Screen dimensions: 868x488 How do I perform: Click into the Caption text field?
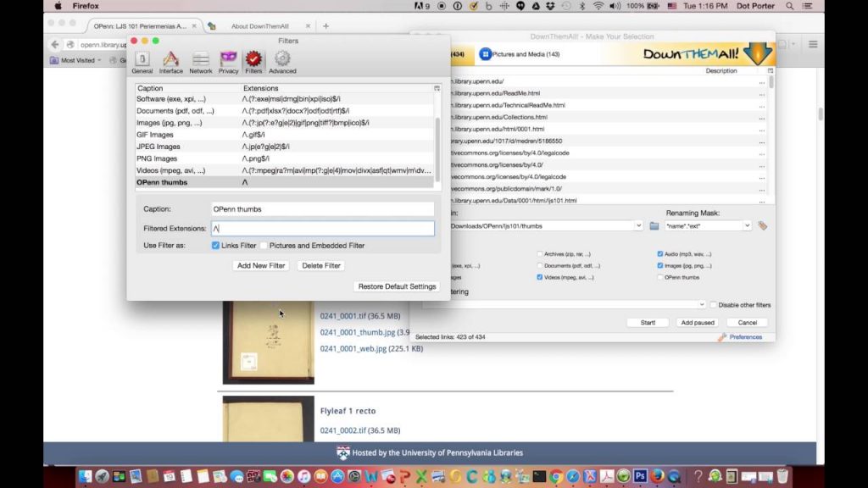click(x=323, y=209)
